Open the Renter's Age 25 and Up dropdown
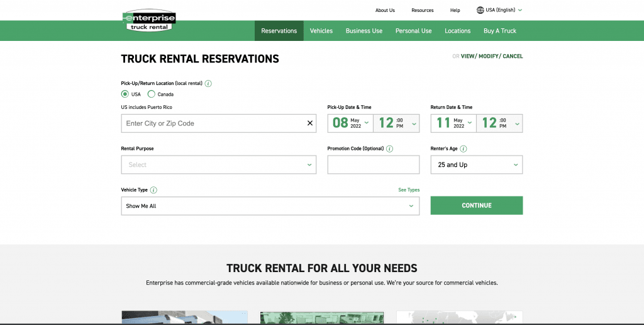The height and width of the screenshot is (325, 644). (477, 164)
